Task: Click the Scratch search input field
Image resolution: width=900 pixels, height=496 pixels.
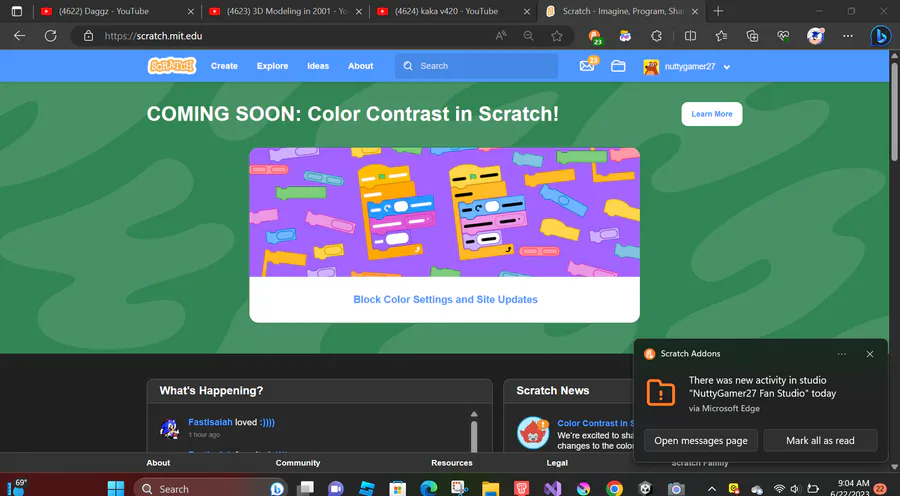Action: coord(476,66)
